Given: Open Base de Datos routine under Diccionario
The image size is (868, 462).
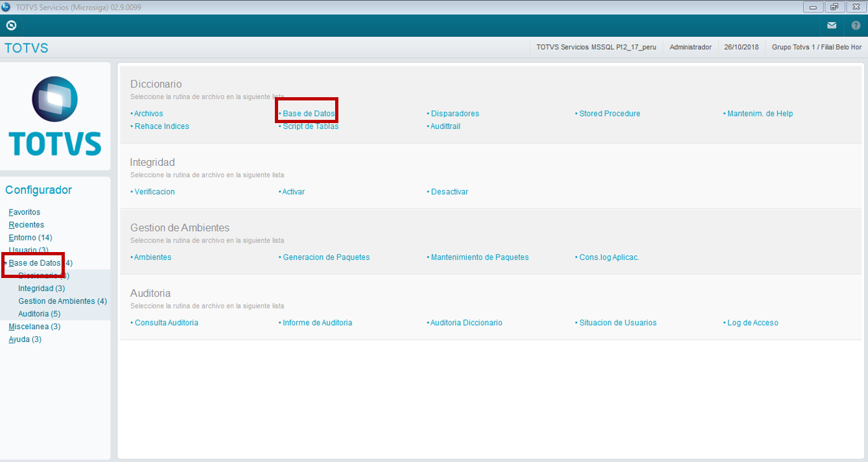Looking at the screenshot, I should tap(309, 113).
